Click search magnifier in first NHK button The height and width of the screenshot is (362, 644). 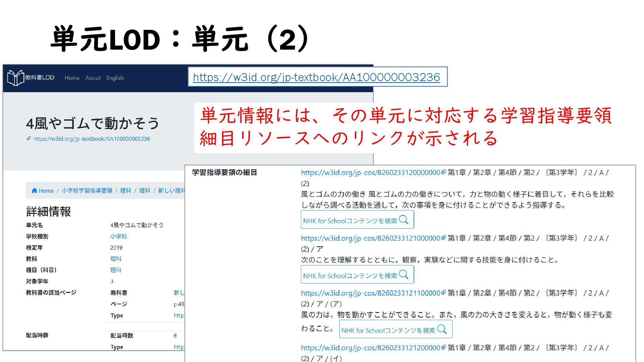tap(404, 220)
